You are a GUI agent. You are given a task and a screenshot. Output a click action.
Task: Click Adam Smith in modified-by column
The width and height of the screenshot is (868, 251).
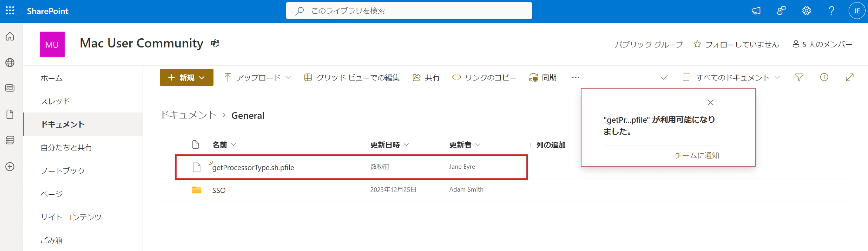(466, 189)
